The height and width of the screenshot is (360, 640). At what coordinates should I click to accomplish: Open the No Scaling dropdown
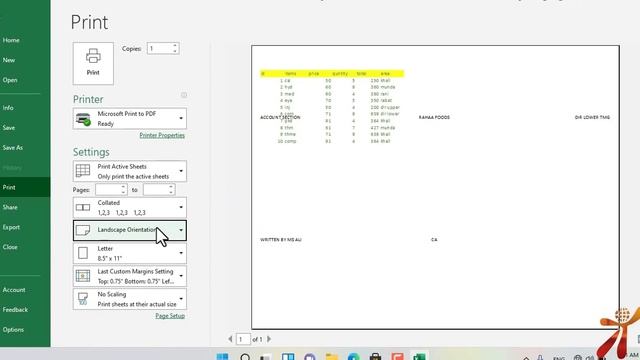130,299
